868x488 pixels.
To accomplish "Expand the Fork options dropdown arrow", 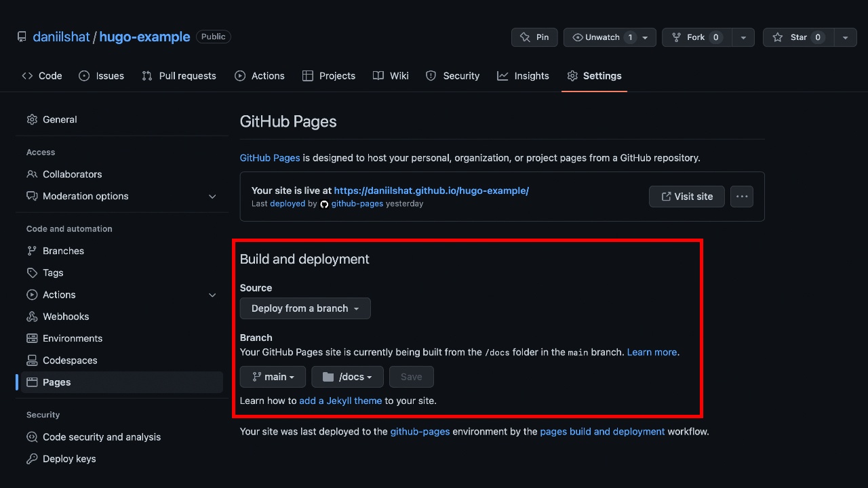I will pyautogui.click(x=743, y=37).
